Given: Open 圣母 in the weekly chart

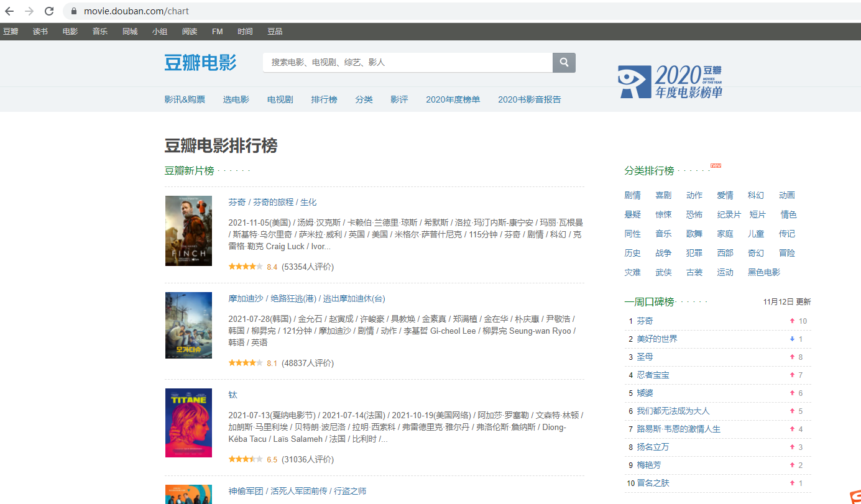Looking at the screenshot, I should (645, 357).
